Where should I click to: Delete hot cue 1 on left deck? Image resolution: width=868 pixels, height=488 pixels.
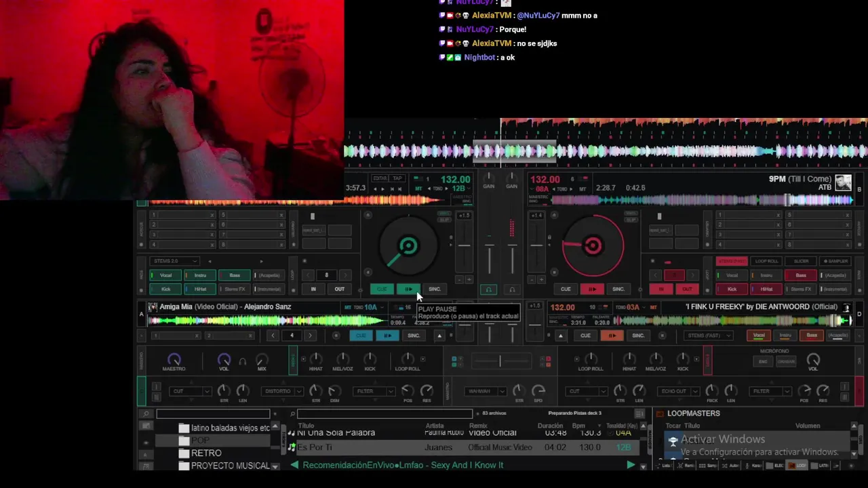coord(212,216)
